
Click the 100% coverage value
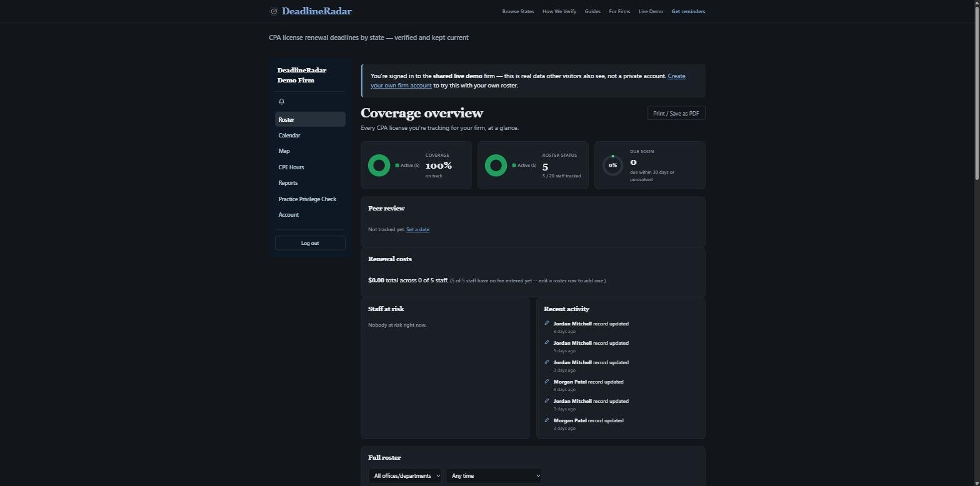point(439,166)
